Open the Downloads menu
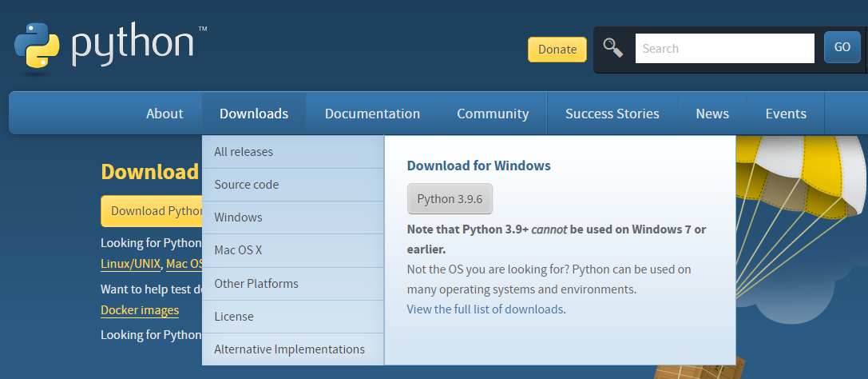The height and width of the screenshot is (379, 868). tap(254, 114)
